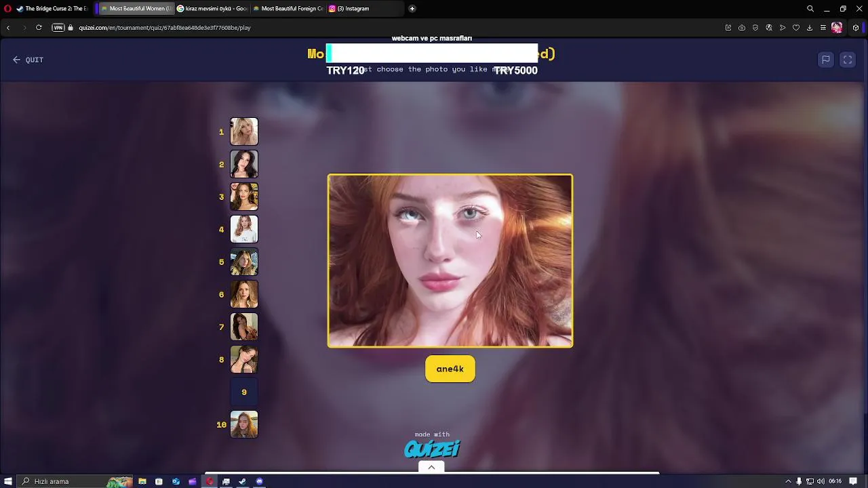Click the Quizei logo link
This screenshot has width=868, height=488.
point(432,449)
